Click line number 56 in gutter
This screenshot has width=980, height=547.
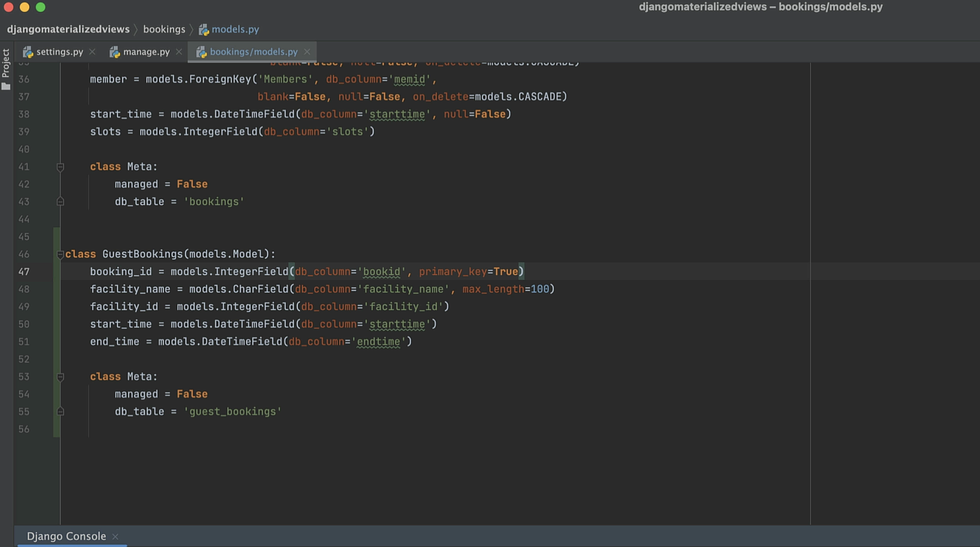(x=24, y=429)
